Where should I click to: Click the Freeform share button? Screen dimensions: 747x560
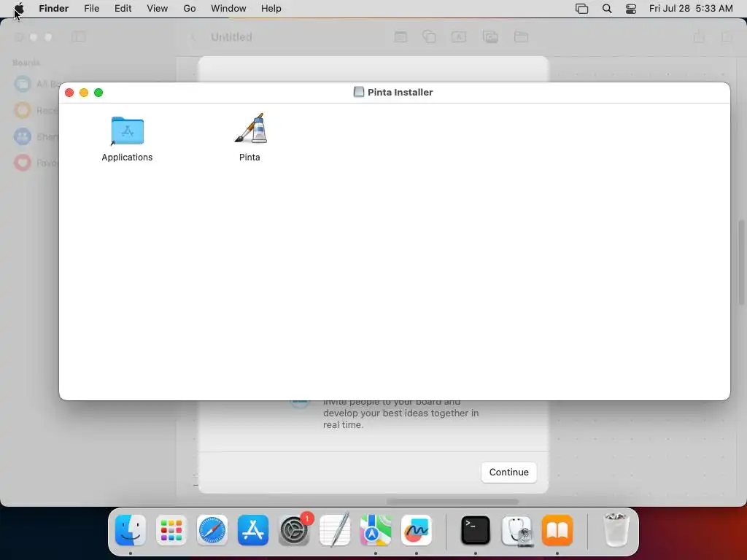699,36
